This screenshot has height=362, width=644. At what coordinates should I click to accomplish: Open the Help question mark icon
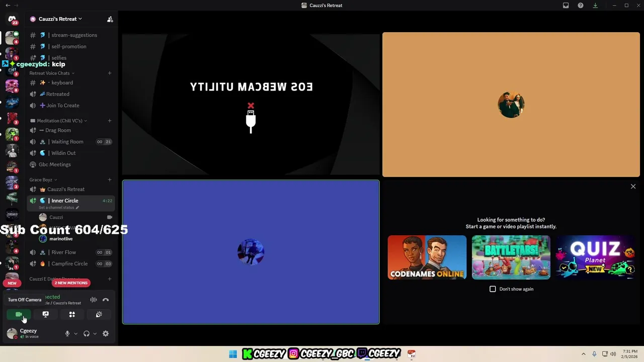point(581,6)
